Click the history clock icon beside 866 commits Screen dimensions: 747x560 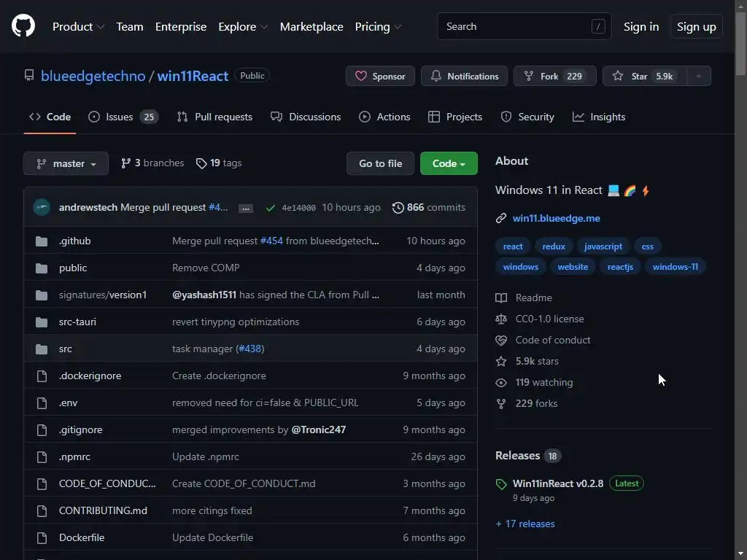point(398,208)
